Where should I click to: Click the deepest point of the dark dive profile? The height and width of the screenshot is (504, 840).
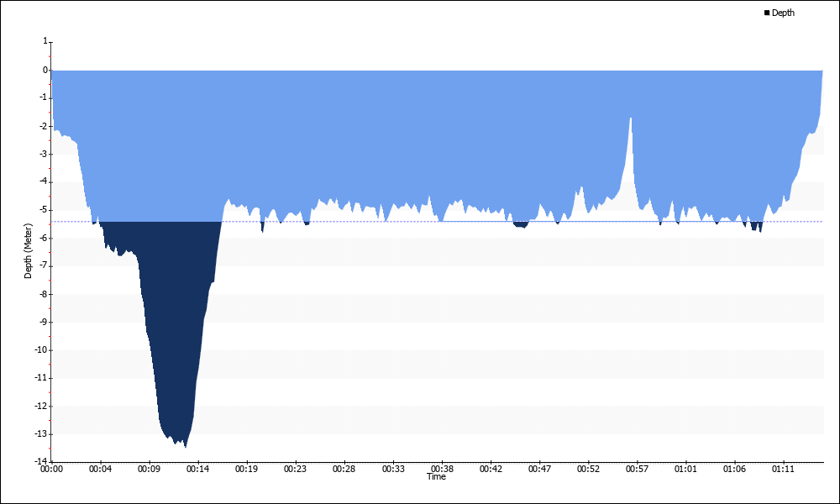pos(186,446)
